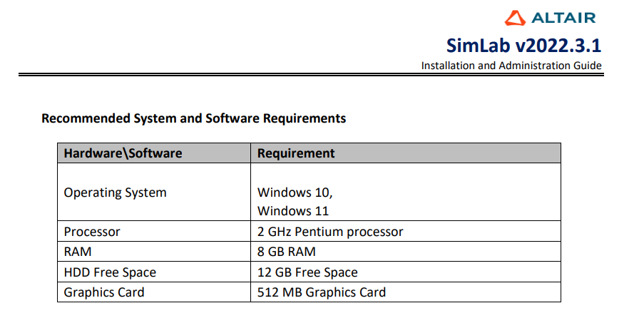Select the HDD Free Space label
The width and height of the screenshot is (644, 318).
[110, 272]
